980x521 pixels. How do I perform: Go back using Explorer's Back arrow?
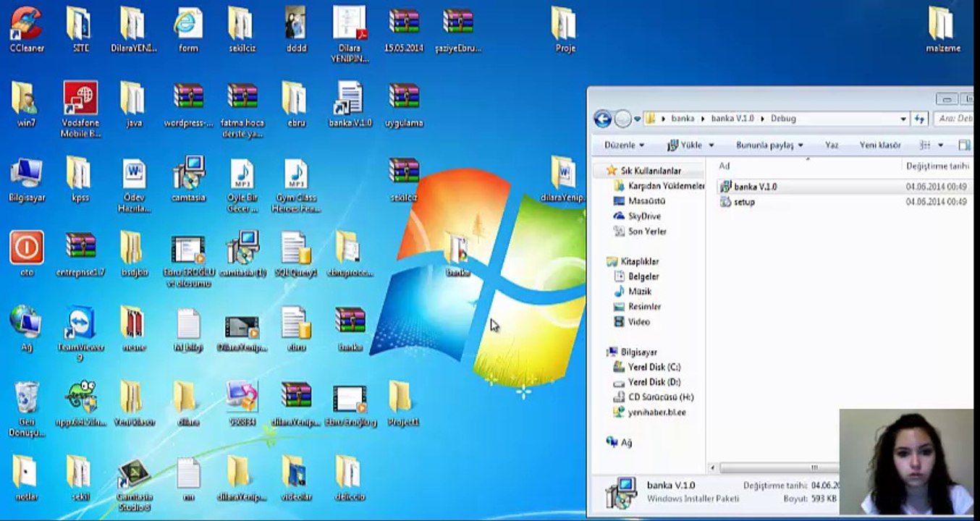pyautogui.click(x=602, y=119)
